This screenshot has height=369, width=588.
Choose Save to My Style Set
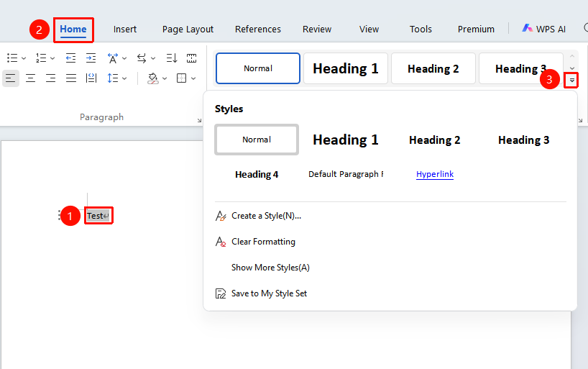pyautogui.click(x=269, y=293)
